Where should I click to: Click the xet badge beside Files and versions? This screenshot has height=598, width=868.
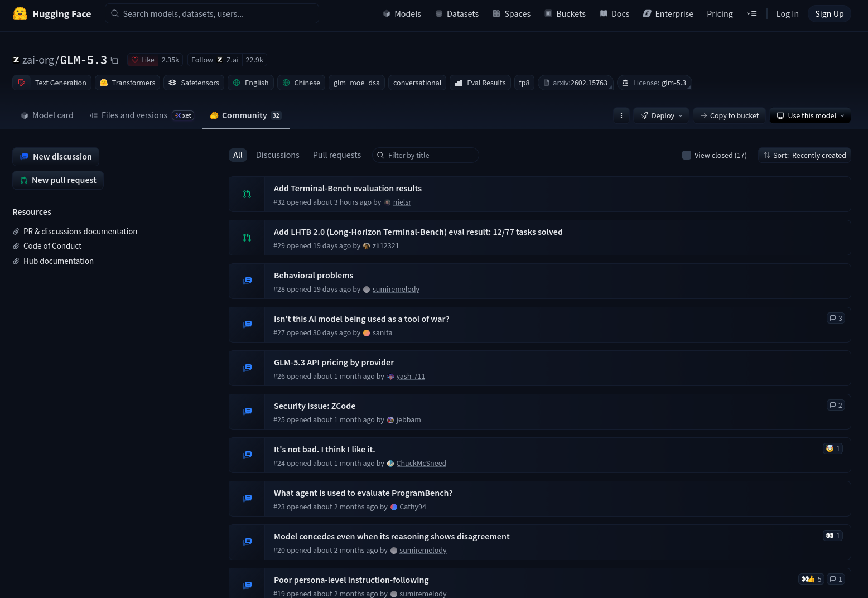[183, 115]
